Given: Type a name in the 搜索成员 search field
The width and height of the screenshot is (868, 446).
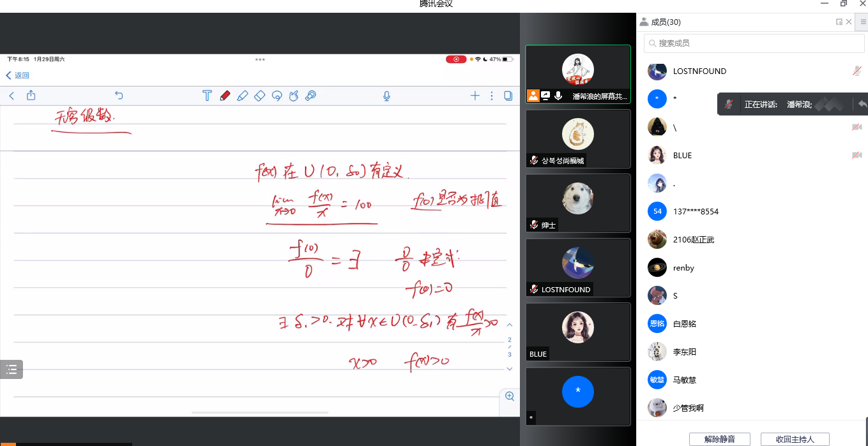Looking at the screenshot, I should 754,43.
